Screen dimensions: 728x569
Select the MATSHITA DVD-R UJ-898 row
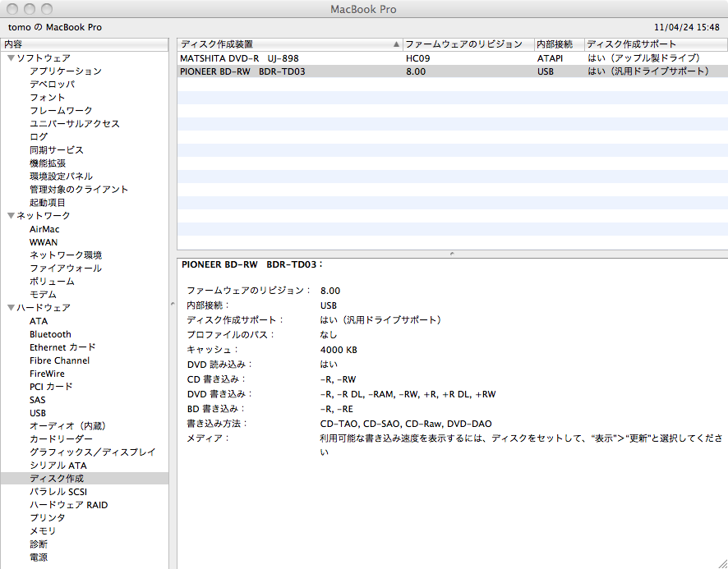[x=452, y=58]
